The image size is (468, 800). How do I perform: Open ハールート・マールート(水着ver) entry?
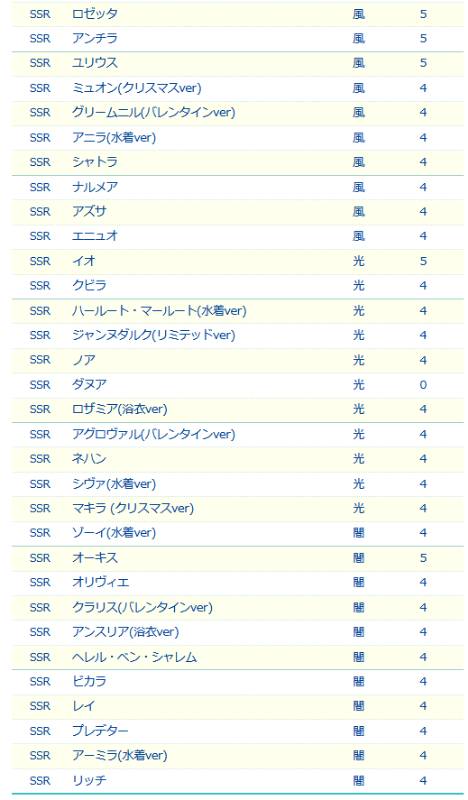[x=159, y=311]
